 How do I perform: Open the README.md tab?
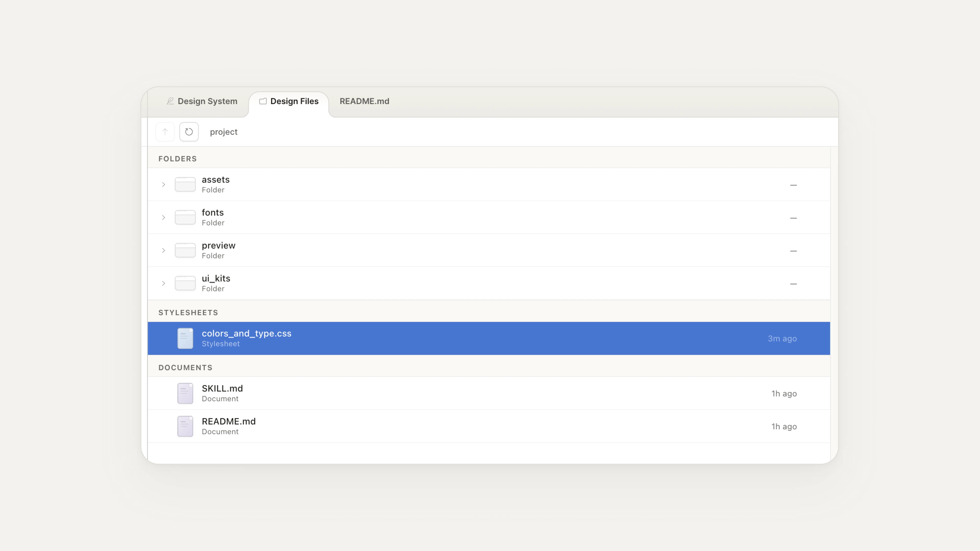tap(364, 101)
